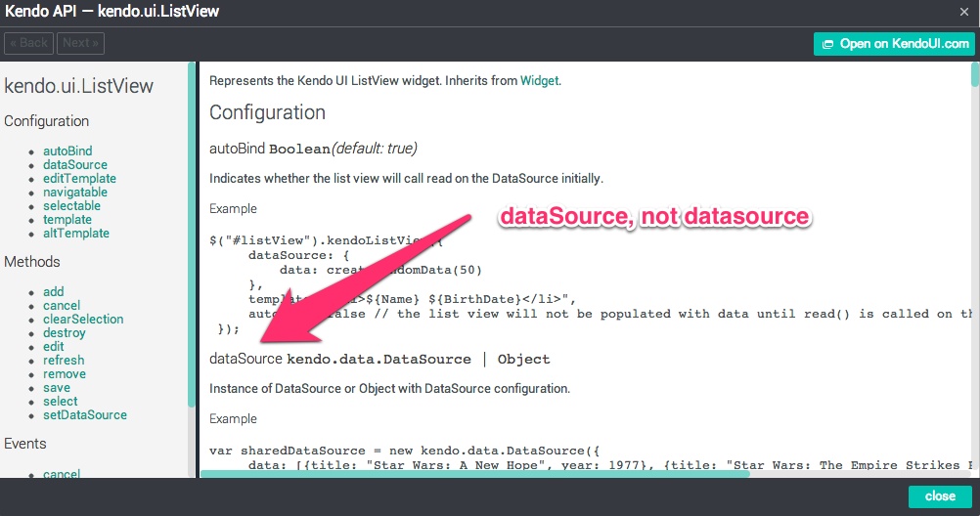
Task: Click 'var sharedDataSource' code line
Action: (x=404, y=451)
